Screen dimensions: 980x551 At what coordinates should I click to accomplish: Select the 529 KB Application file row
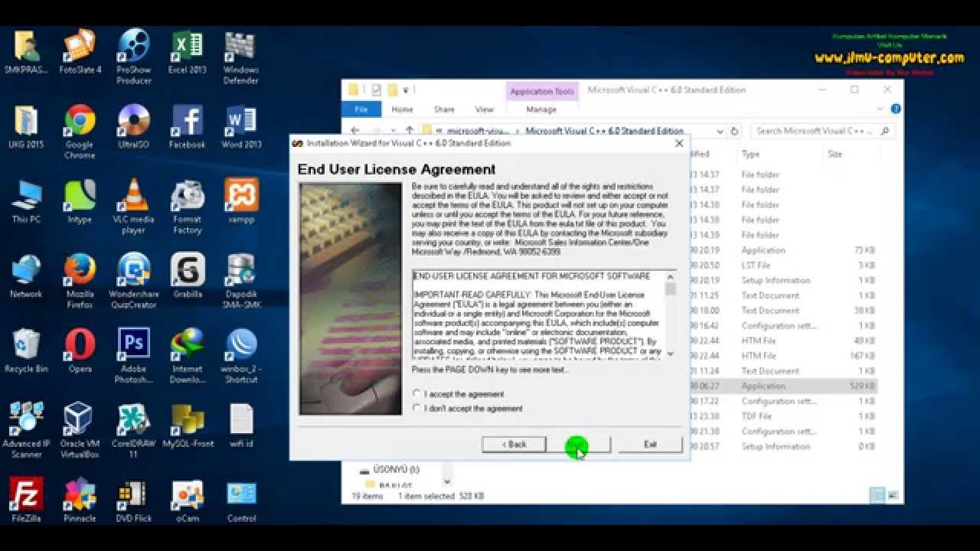coord(782,386)
